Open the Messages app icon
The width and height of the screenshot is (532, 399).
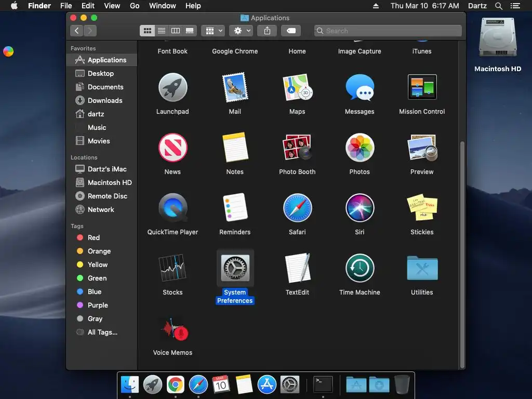tap(360, 87)
